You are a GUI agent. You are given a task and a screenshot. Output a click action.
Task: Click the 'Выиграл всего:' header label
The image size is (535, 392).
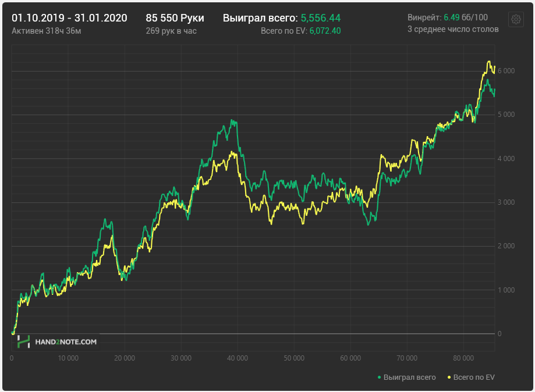260,18
